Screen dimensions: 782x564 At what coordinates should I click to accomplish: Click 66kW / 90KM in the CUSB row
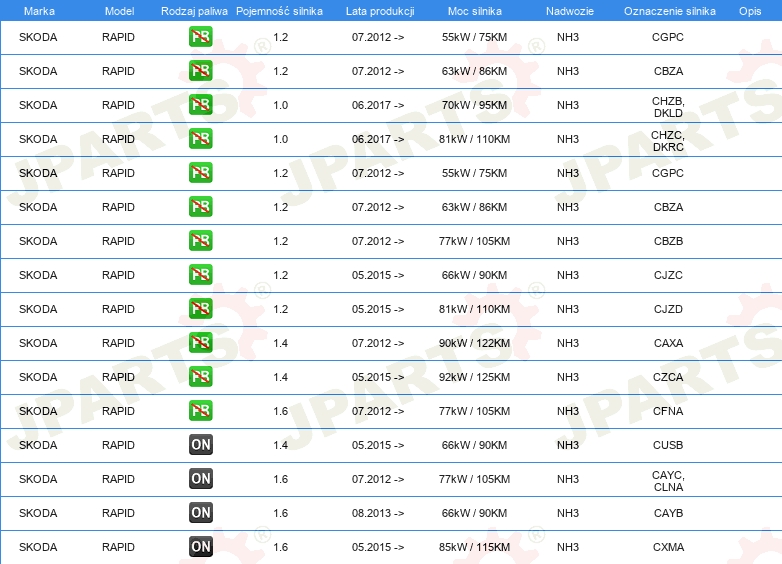474,445
